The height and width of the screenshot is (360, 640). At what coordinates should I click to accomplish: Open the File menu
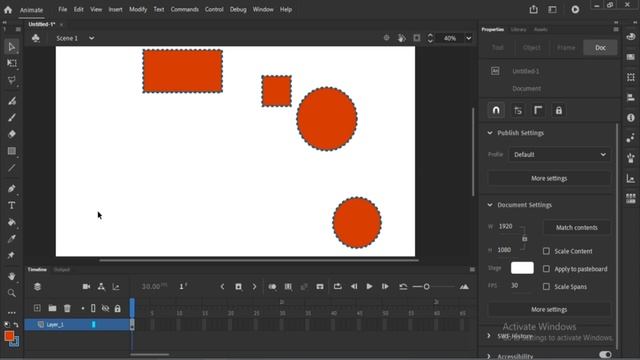click(62, 9)
